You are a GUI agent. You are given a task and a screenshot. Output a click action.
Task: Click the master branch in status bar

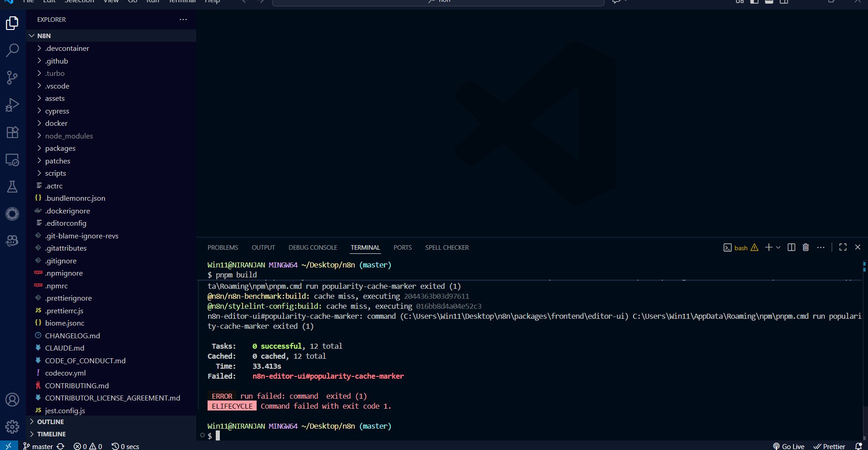click(x=38, y=446)
